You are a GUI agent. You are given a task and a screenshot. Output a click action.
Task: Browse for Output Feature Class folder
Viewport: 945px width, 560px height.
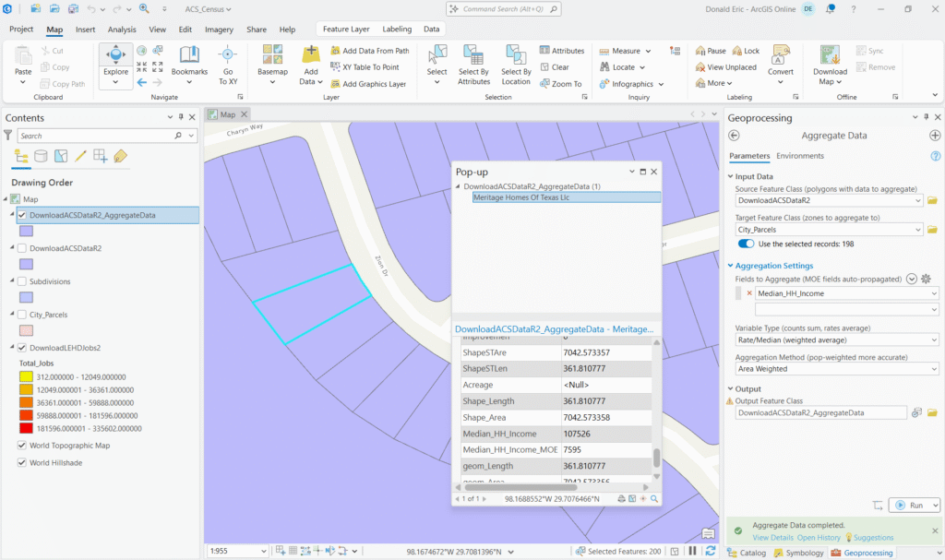click(x=933, y=412)
